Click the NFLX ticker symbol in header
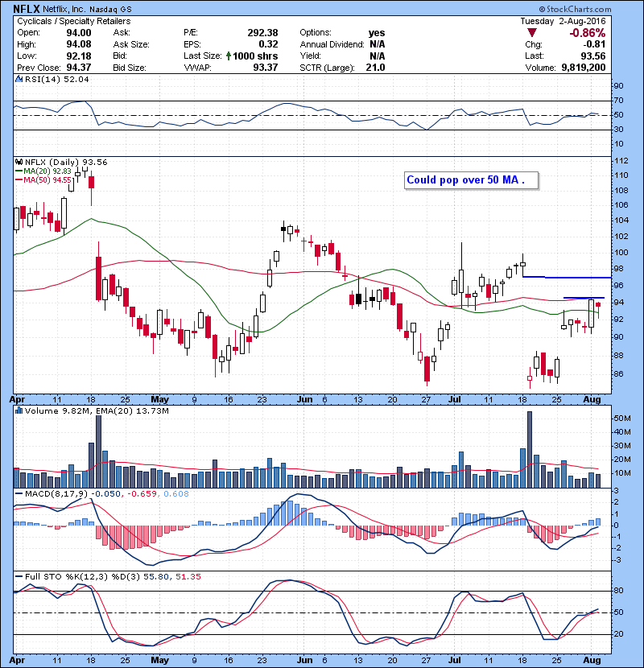Screen dimensions: 644x668 27,9
